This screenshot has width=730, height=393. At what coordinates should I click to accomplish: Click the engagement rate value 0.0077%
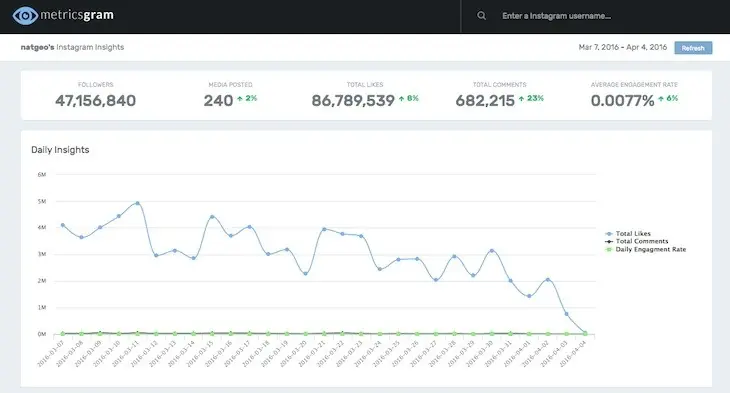[x=622, y=101]
